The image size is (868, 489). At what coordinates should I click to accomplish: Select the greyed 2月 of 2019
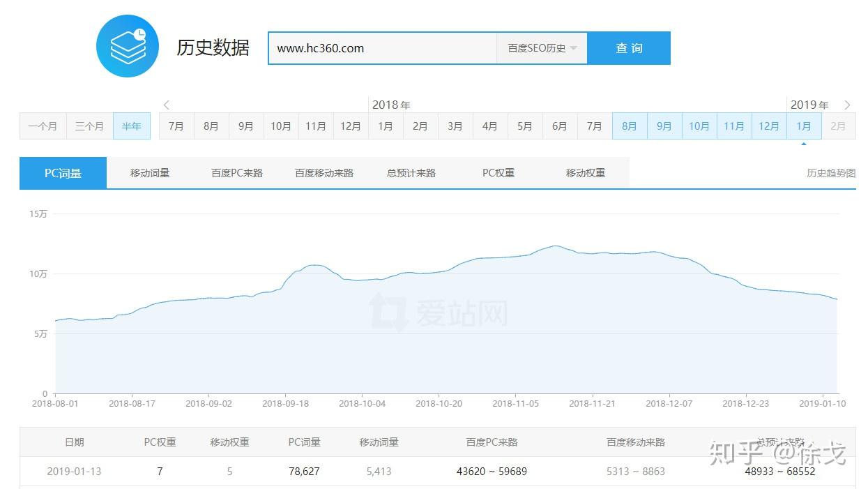(839, 126)
